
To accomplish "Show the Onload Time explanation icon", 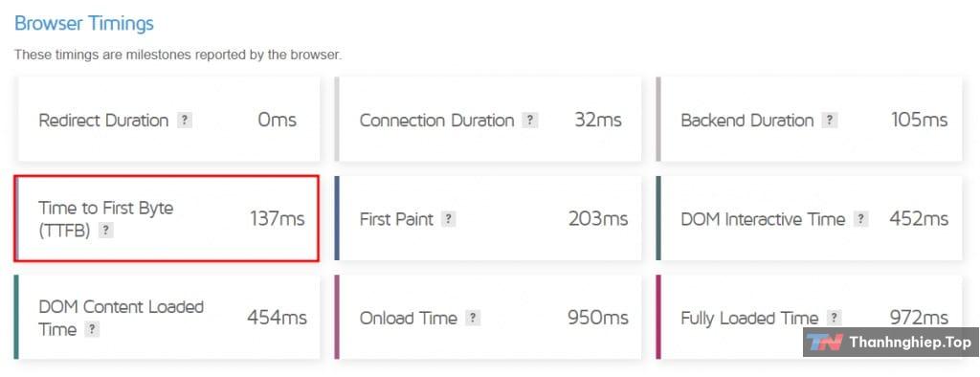I will coord(473,318).
